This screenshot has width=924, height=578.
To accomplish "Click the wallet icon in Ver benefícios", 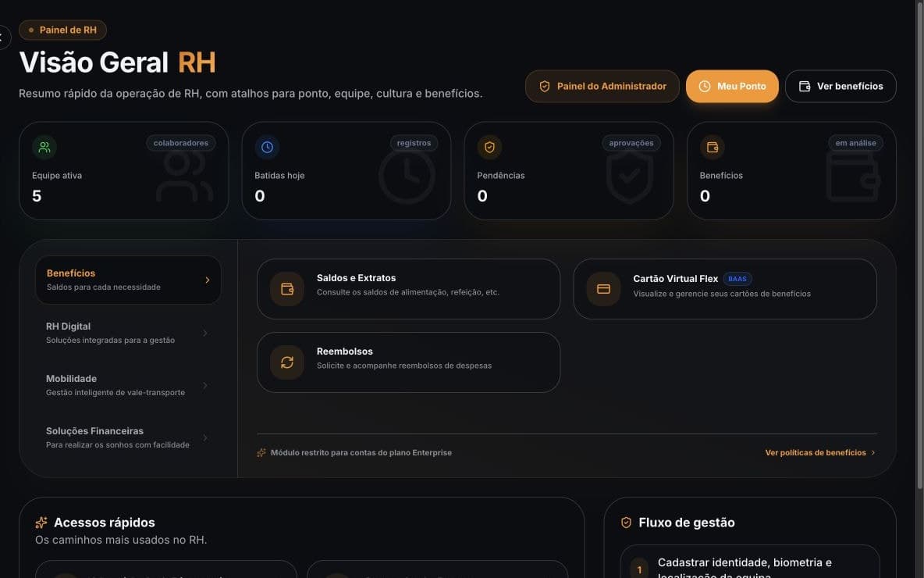I will pyautogui.click(x=805, y=86).
